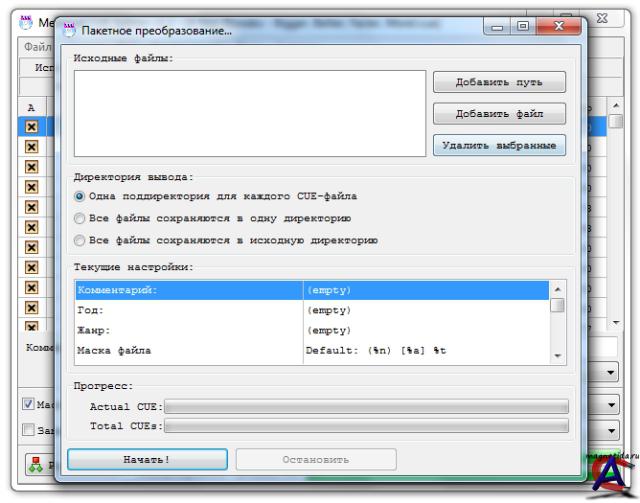Choose 'Все файлы сохраняются в одну директорию'
The width and height of the screenshot is (640, 503).
coord(80,218)
